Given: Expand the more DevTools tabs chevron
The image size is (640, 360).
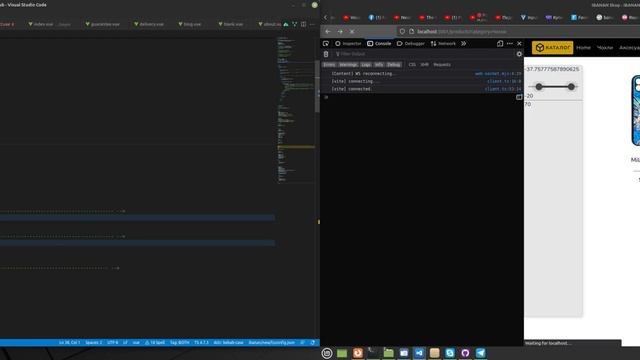Looking at the screenshot, I should point(464,44).
